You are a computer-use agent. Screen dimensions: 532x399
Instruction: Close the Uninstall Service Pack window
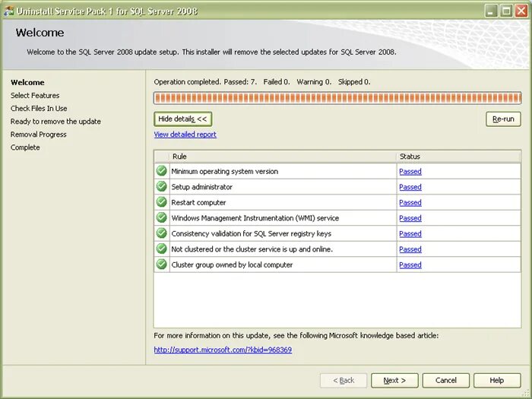click(x=521, y=11)
